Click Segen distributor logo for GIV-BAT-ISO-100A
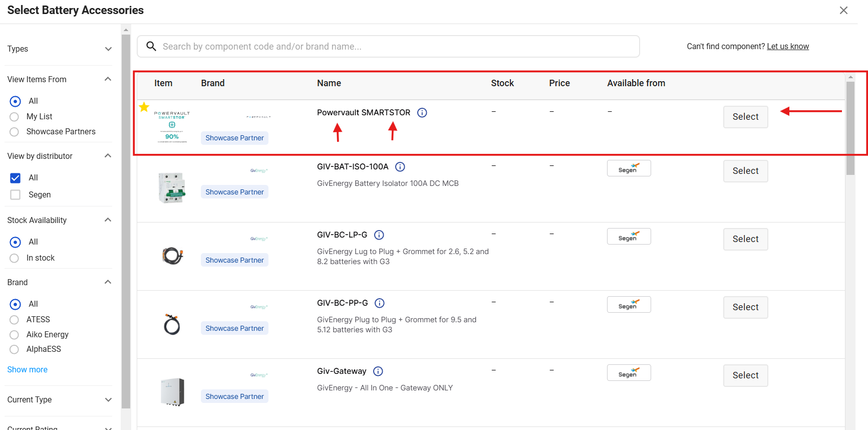 pos(629,168)
